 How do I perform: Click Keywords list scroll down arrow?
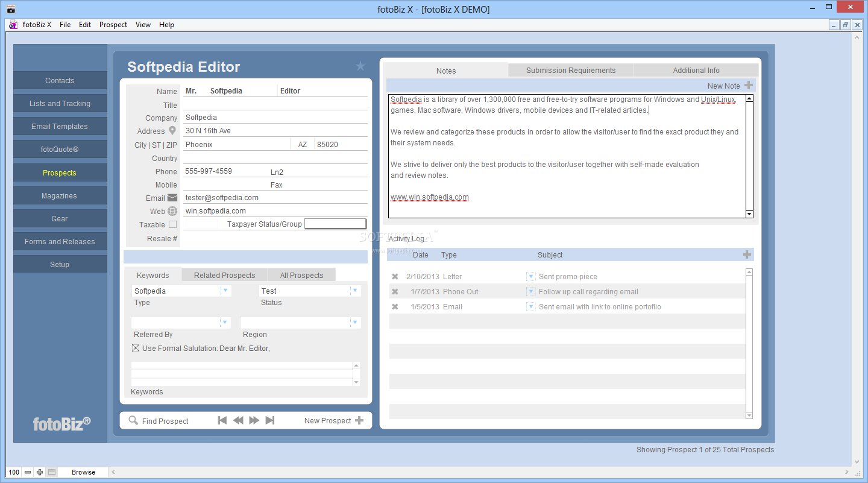tap(356, 382)
